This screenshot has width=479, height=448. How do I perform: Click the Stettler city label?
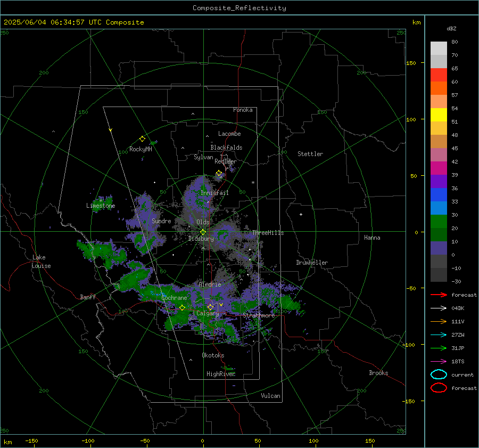click(310, 154)
